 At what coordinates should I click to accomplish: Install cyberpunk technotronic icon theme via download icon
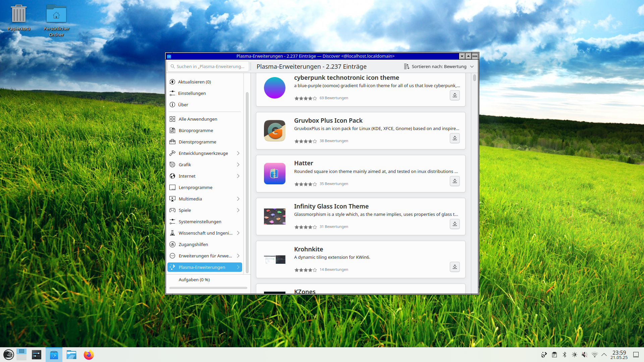point(454,95)
